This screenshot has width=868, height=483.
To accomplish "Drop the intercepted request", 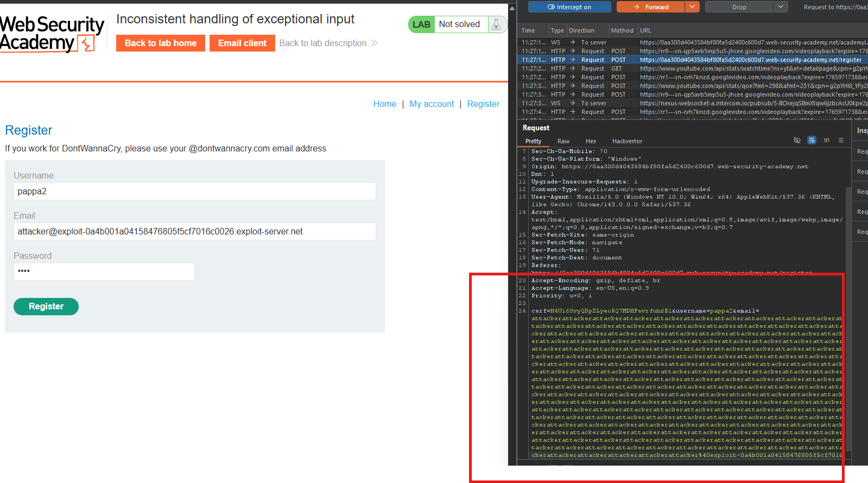I will pos(739,7).
